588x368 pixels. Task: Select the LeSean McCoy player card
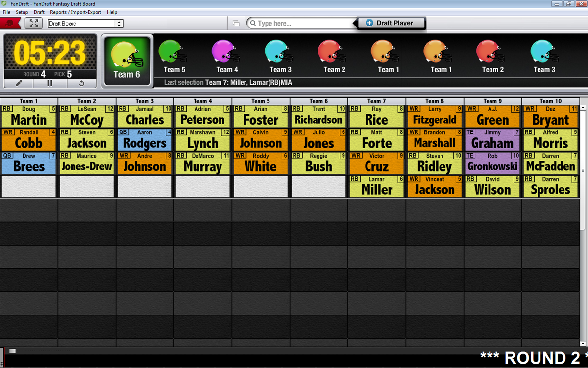(x=87, y=116)
